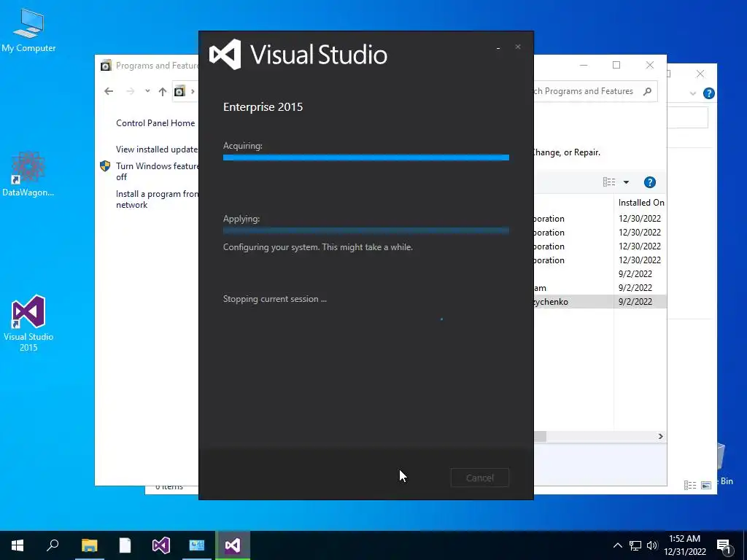747x560 pixels.
Task: Open the taskbar clock and date
Action: pos(685,545)
